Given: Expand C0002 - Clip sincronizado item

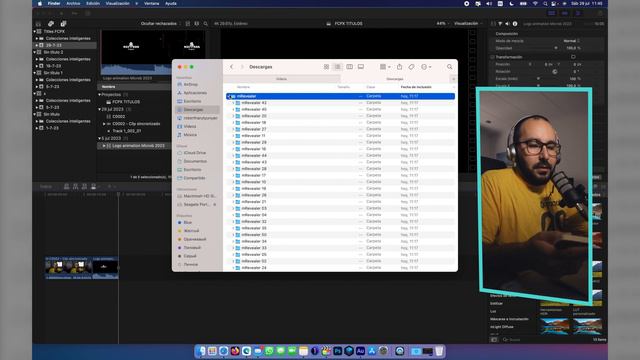Looking at the screenshot, I should click(x=104, y=124).
